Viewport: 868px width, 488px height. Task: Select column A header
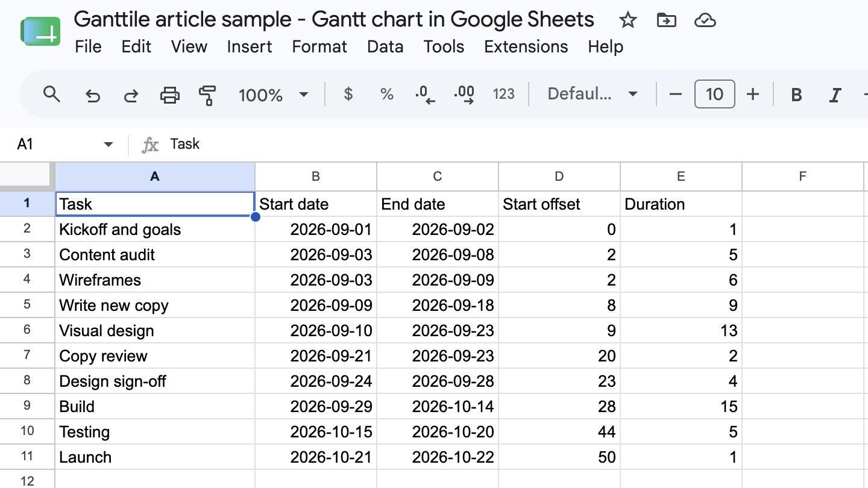(155, 177)
